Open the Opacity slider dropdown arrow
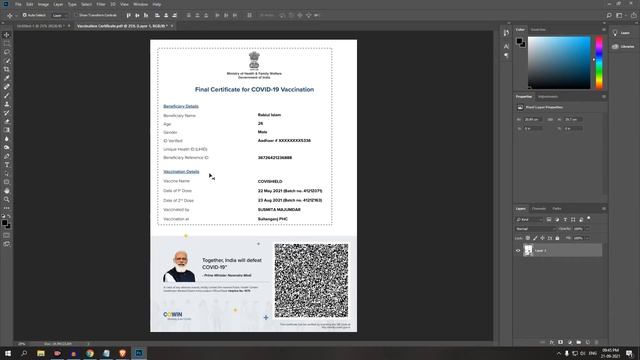Screen dimensions: 640x360 click(x=587, y=229)
